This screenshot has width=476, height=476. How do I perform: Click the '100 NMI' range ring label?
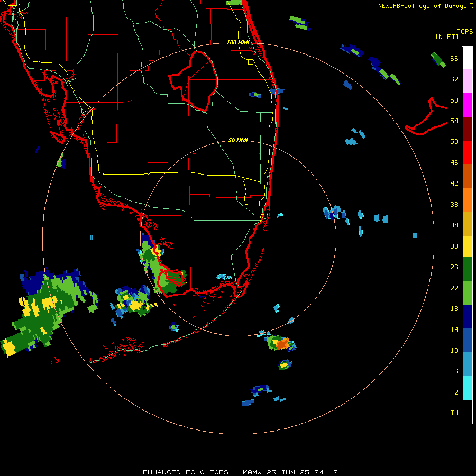coord(238,42)
